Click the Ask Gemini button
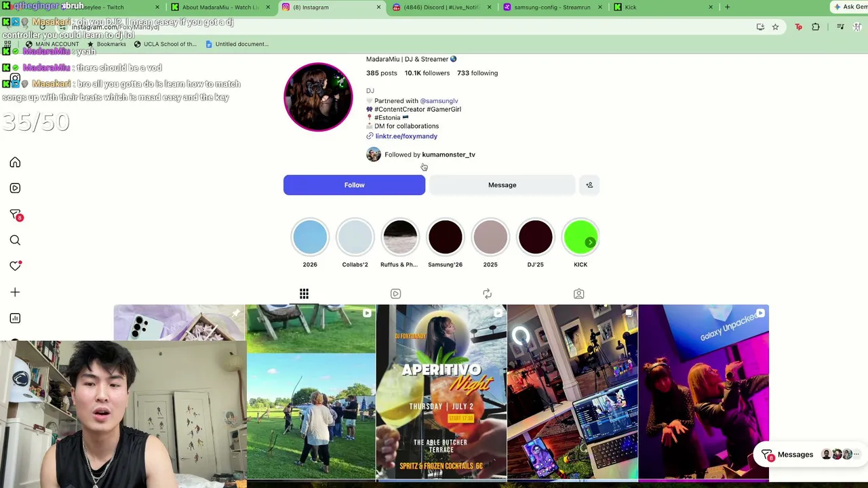 (x=850, y=7)
